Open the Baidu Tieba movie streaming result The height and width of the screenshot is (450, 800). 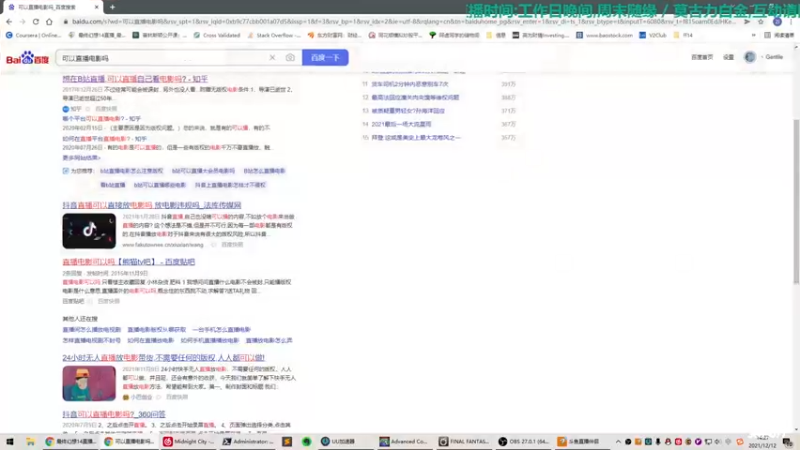(x=129, y=262)
